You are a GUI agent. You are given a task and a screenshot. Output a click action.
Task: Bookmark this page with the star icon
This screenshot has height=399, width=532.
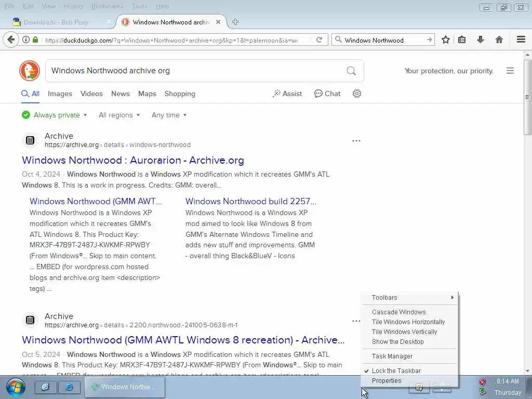(x=445, y=39)
